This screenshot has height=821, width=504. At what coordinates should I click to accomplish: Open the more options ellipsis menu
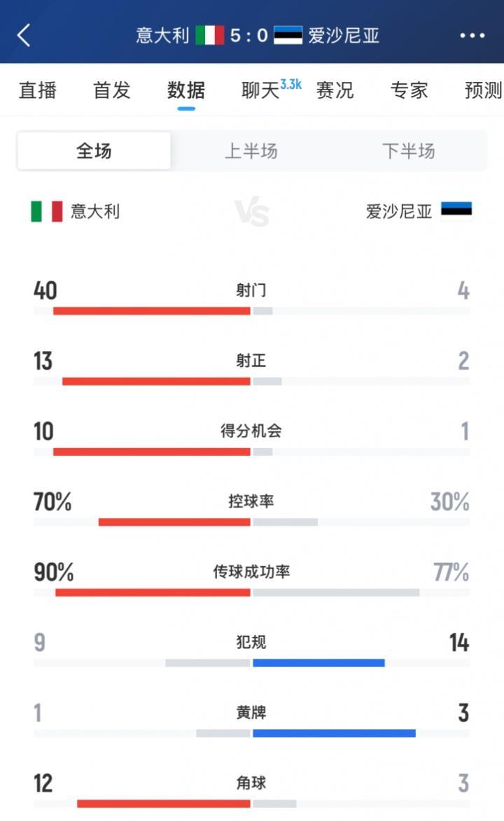(x=474, y=35)
